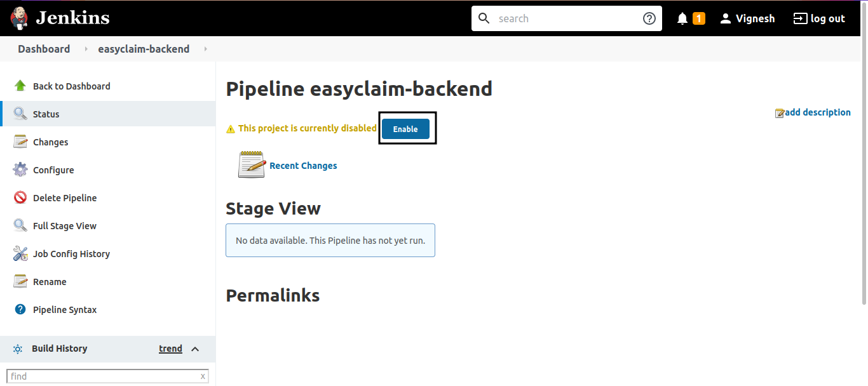Click the Build History trend link
The width and height of the screenshot is (868, 386).
170,349
